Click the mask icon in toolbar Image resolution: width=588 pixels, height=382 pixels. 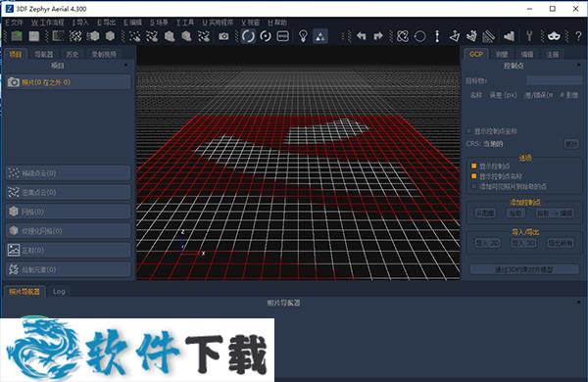pyautogui.click(x=554, y=36)
